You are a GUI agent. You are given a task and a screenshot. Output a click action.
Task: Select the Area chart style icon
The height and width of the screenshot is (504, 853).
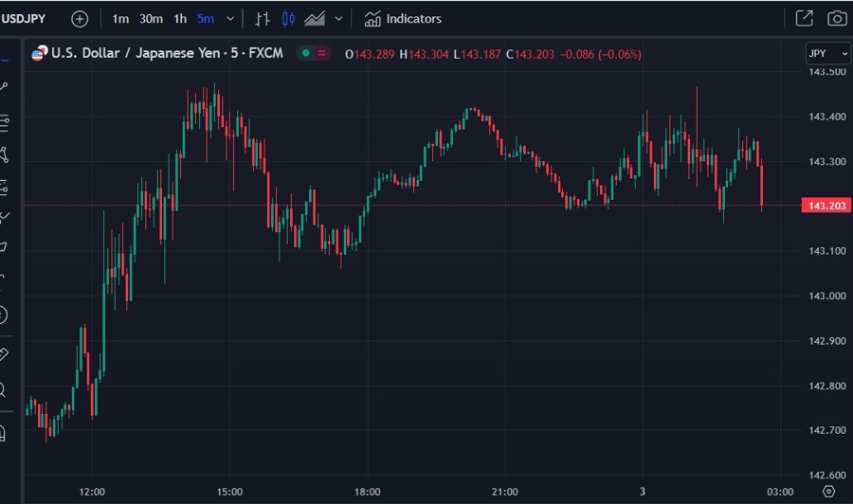[x=315, y=19]
